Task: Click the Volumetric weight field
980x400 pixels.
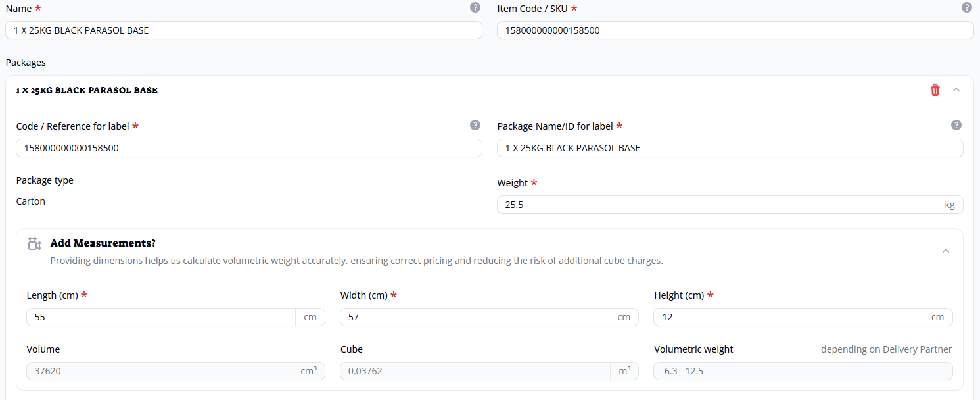Action: 802,371
